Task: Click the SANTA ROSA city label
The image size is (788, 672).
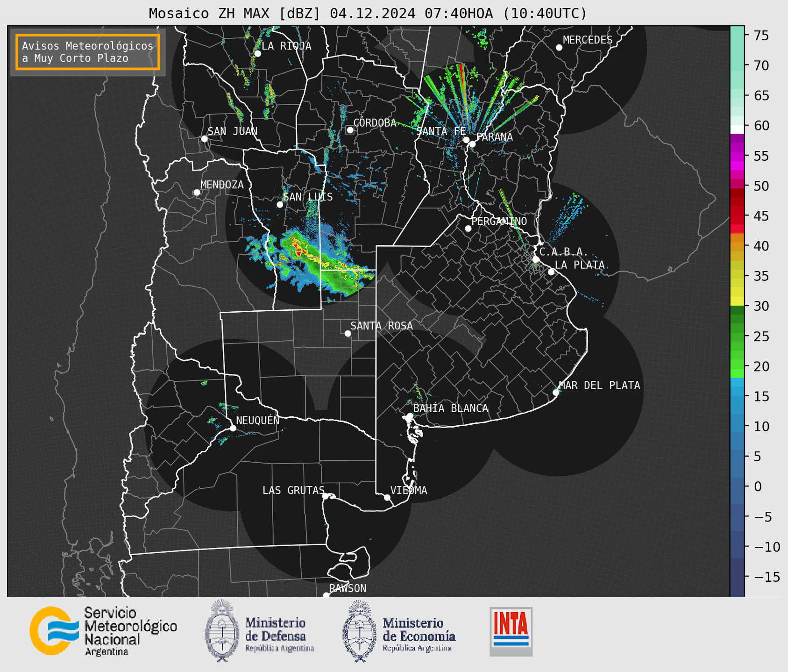Action: coord(382,326)
